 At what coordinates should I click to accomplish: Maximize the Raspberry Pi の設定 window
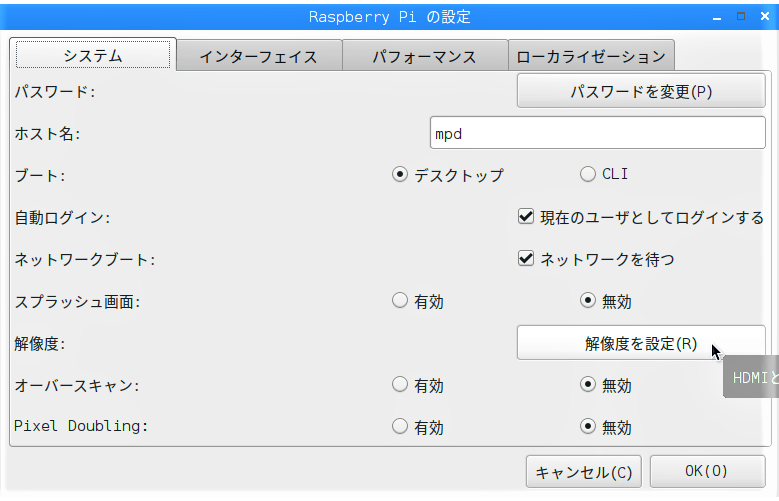coord(741,16)
